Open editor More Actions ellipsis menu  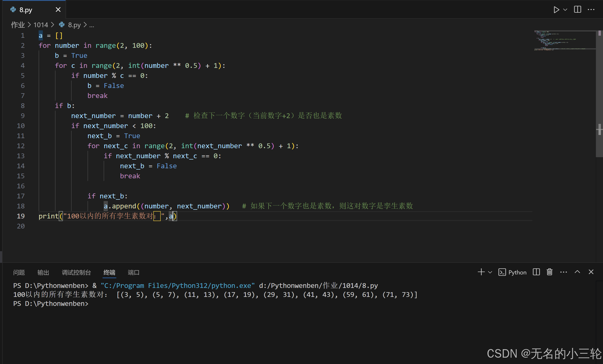[591, 10]
